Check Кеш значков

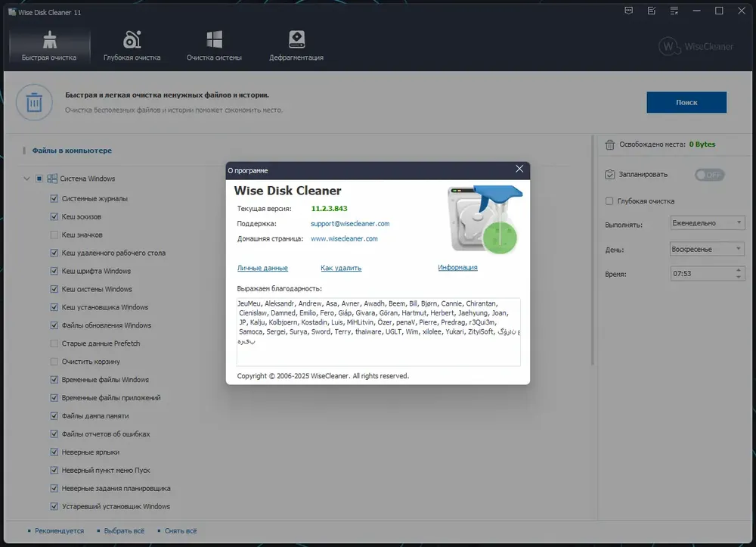click(54, 235)
